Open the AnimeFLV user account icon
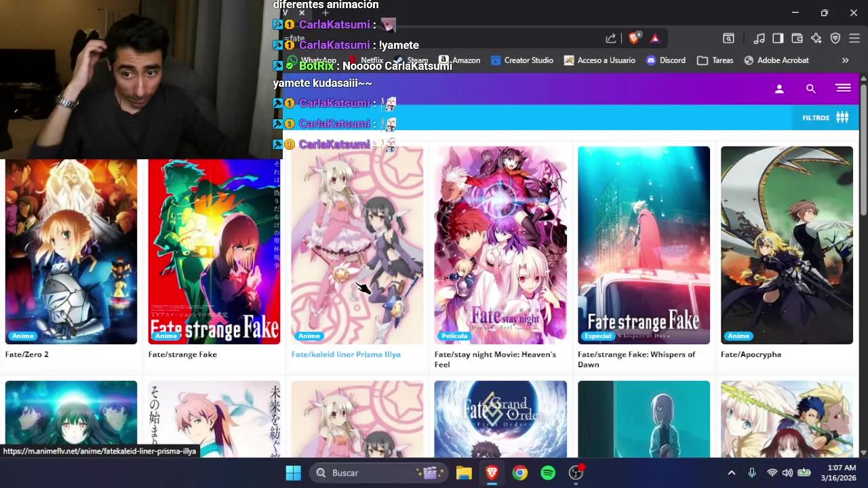This screenshot has height=488, width=868. [779, 89]
